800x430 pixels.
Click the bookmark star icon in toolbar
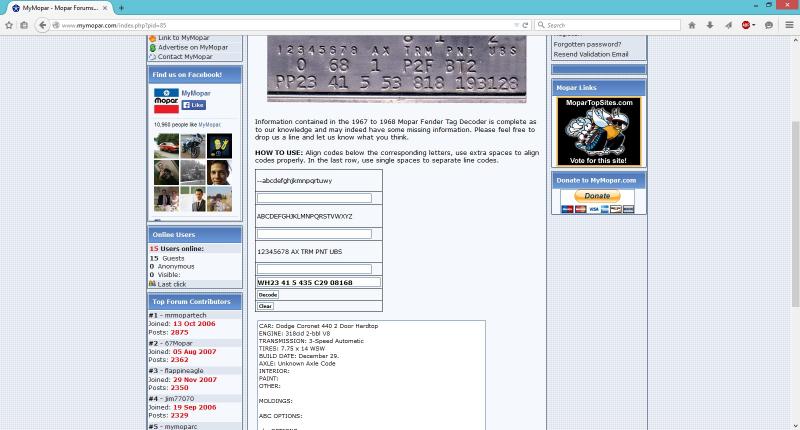tap(9, 25)
